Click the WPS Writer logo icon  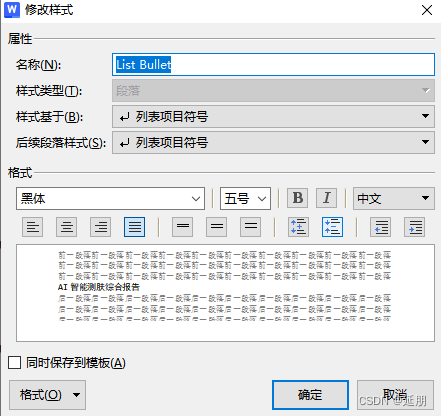coord(12,10)
